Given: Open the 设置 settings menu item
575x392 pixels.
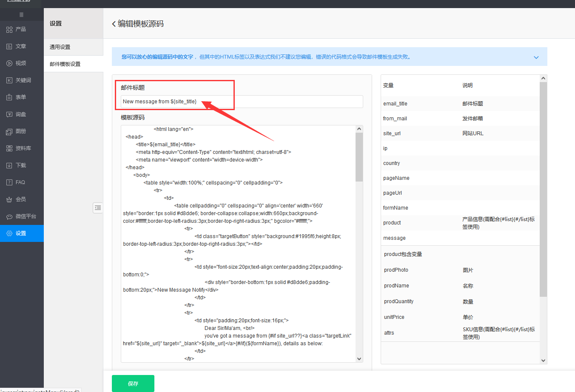Looking at the screenshot, I should 21,233.
